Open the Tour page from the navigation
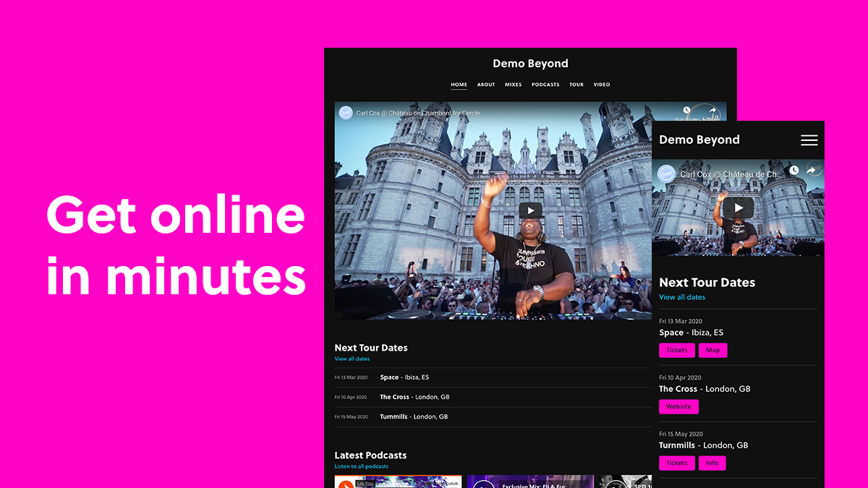 pos(576,85)
